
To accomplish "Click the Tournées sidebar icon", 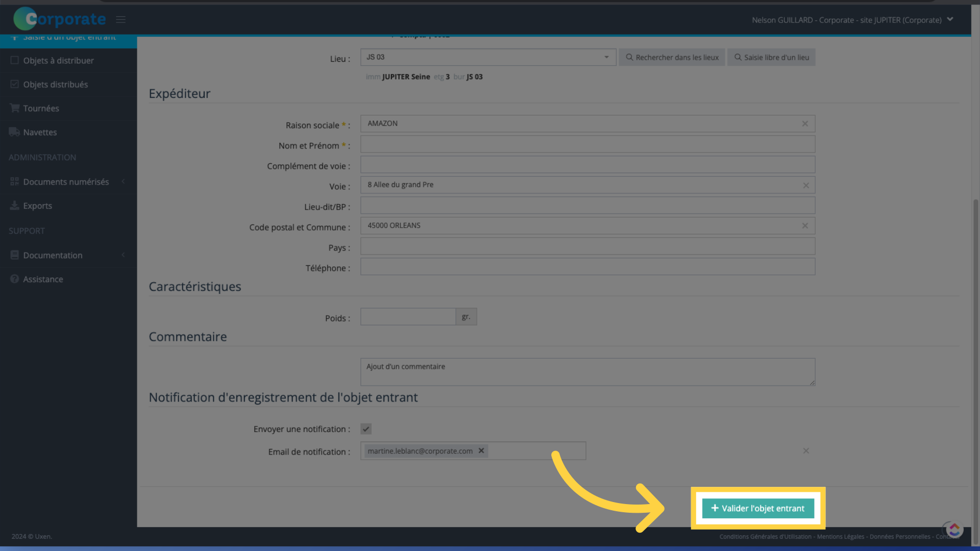I will coord(14,108).
